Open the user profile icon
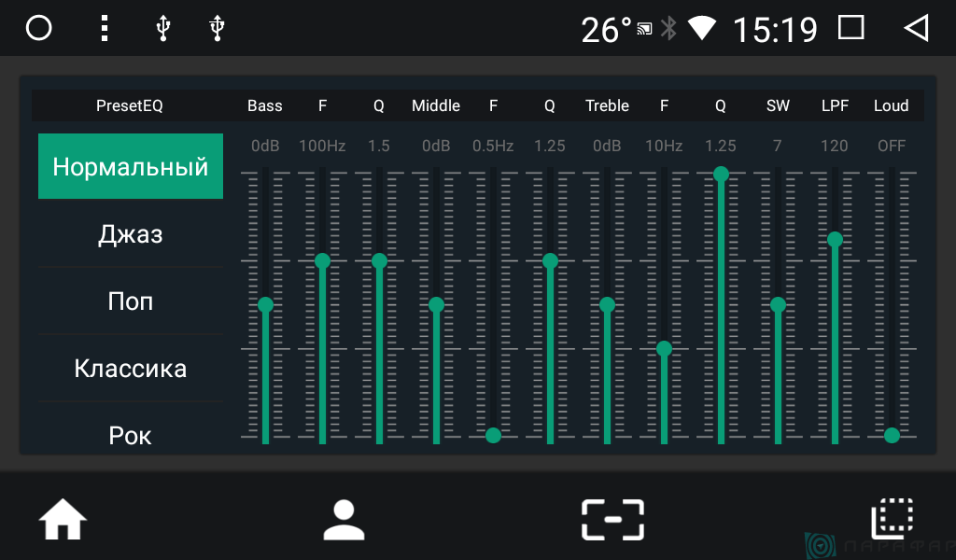The height and width of the screenshot is (560, 956). pyautogui.click(x=344, y=520)
